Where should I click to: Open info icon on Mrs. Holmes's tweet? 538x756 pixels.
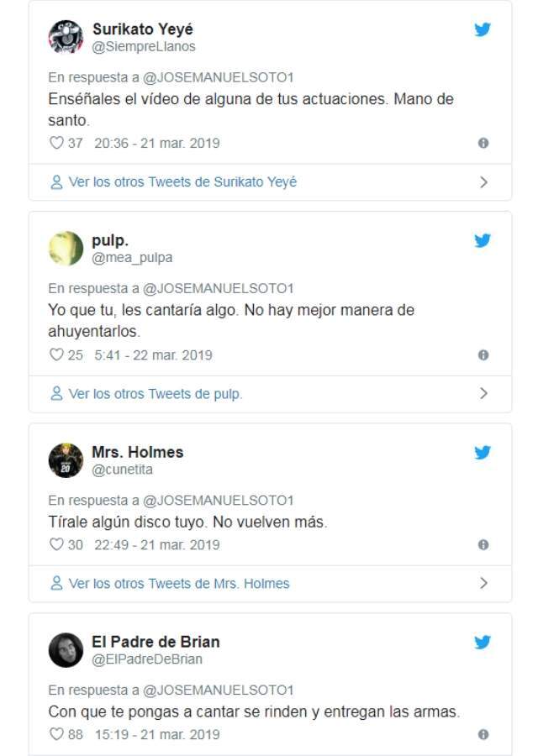point(483,545)
